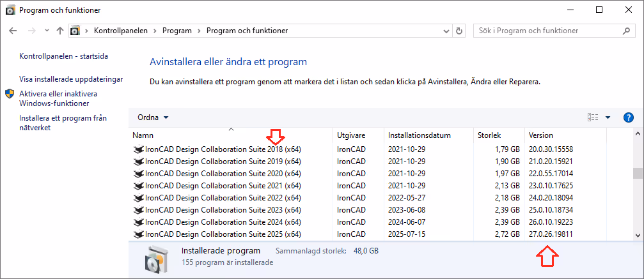Click the IronCAD icon of Suite 2021

(x=139, y=186)
